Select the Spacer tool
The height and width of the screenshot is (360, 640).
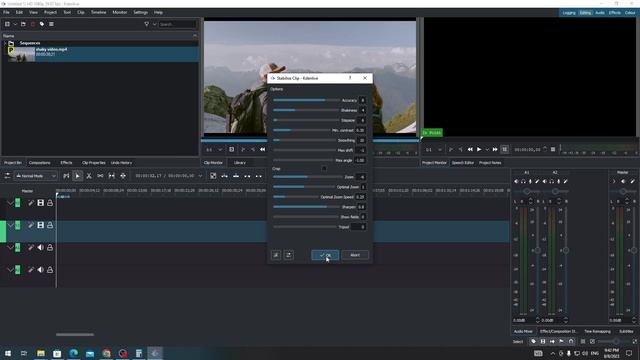100,176
